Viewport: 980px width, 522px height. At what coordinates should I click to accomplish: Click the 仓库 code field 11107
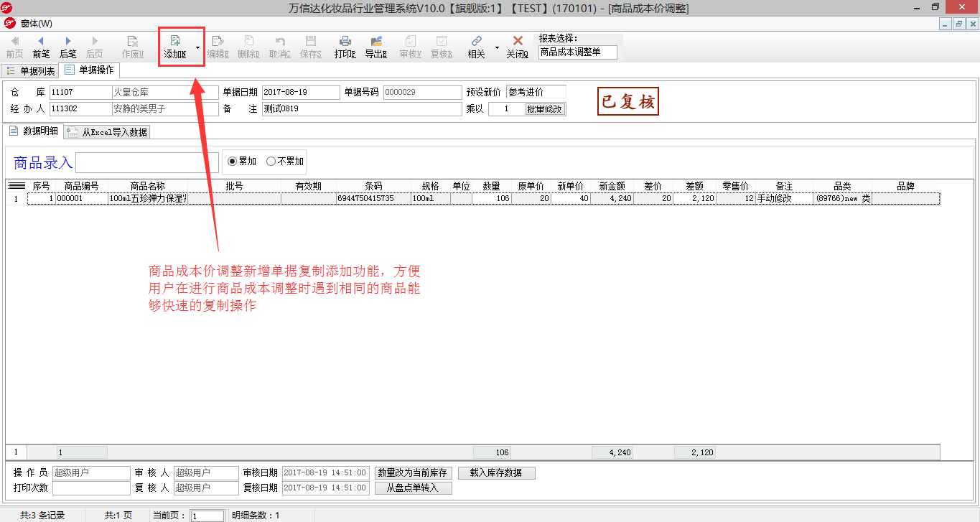[x=80, y=93]
